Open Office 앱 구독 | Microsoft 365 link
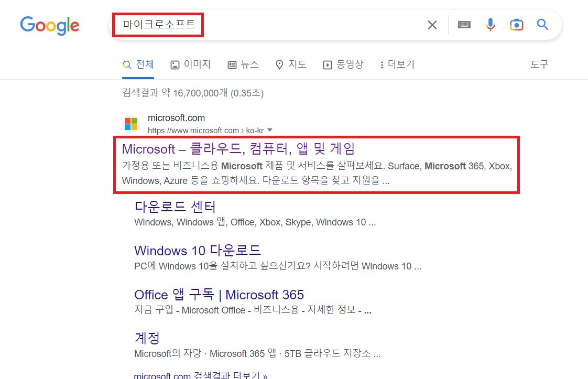 click(x=219, y=295)
